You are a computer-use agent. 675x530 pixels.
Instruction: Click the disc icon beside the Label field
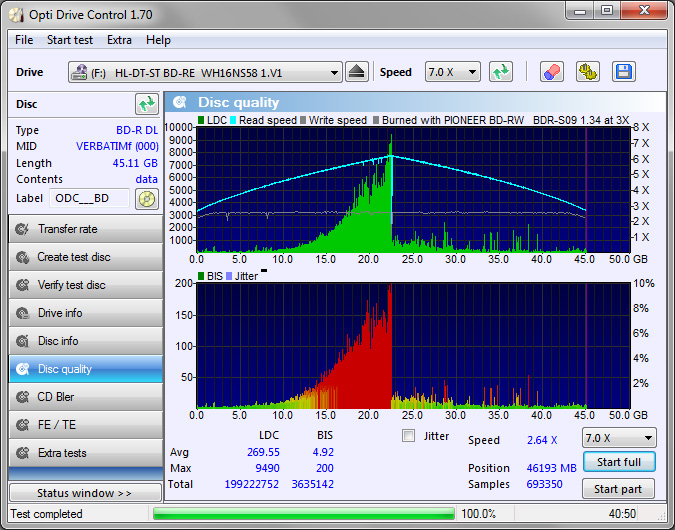click(147, 198)
